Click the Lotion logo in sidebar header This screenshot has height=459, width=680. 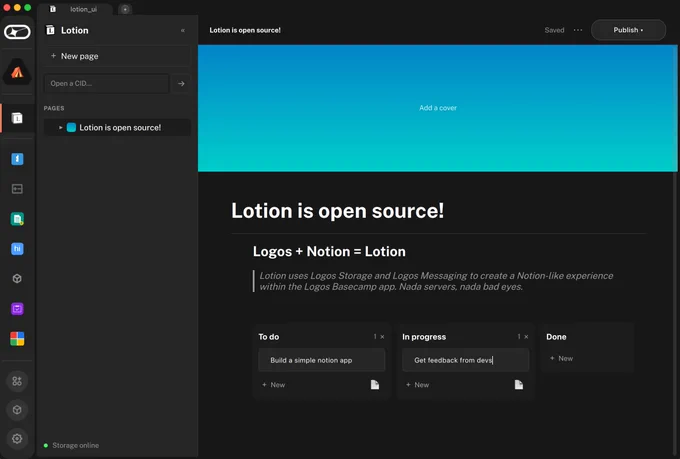50,30
